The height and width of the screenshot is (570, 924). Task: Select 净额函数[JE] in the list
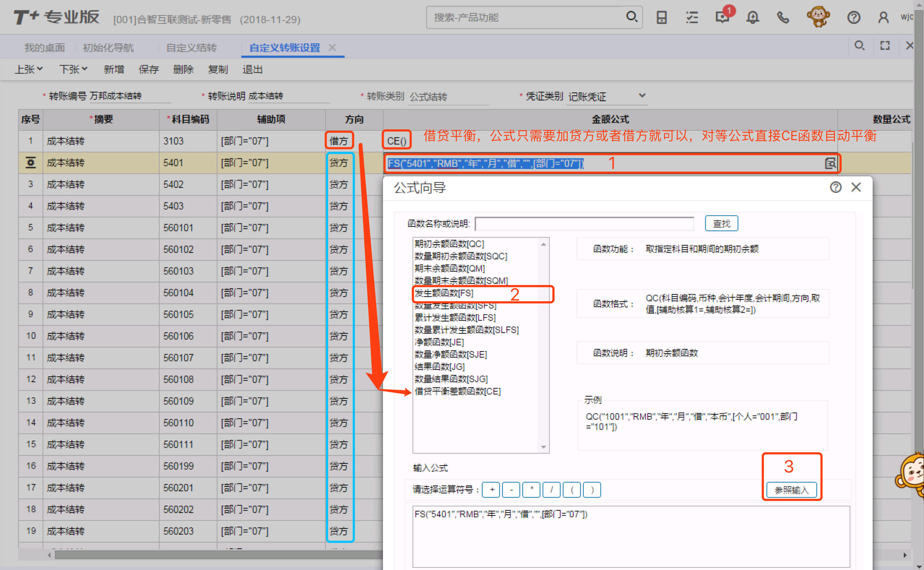[x=439, y=342]
